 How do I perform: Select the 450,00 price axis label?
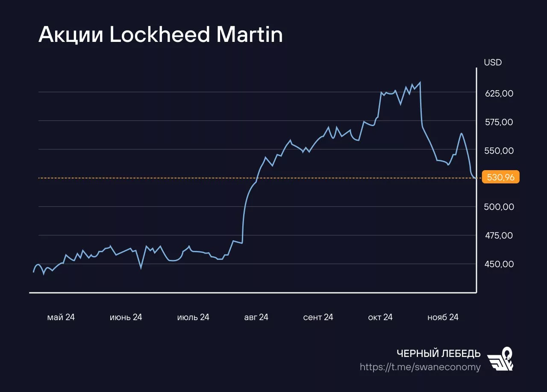[499, 264]
